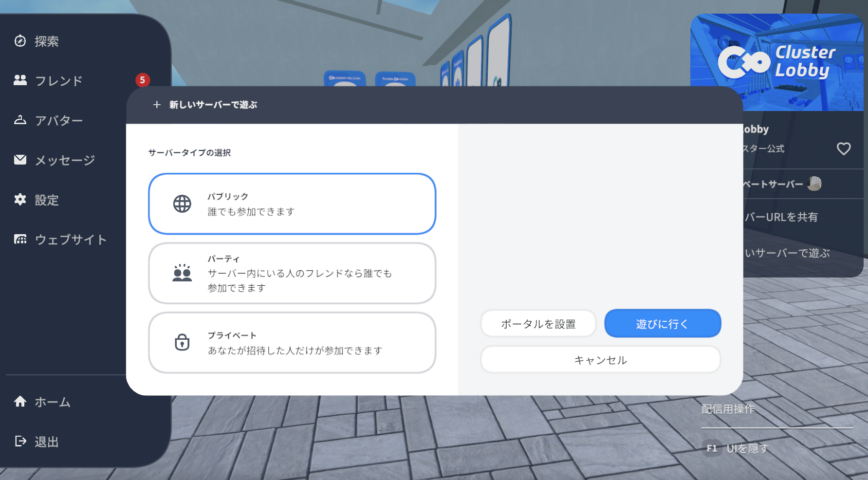This screenshot has width=868, height=480.
Task: Click the UIを隠す option
Action: coord(748,448)
